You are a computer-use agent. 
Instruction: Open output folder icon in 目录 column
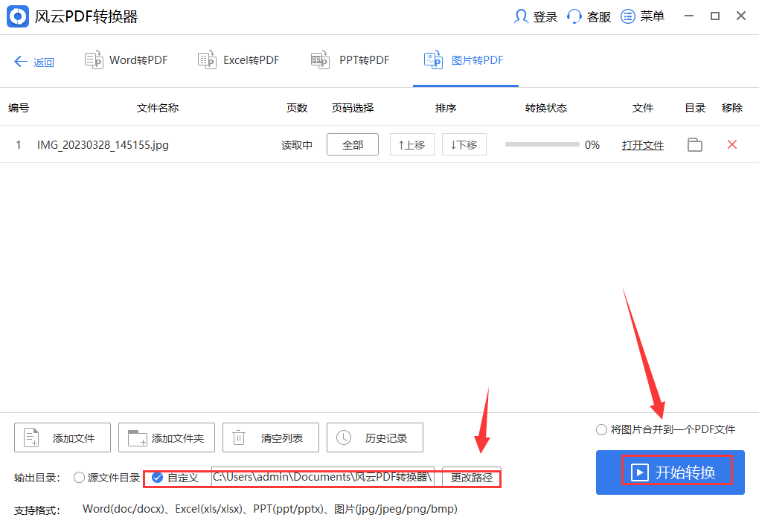tap(694, 144)
